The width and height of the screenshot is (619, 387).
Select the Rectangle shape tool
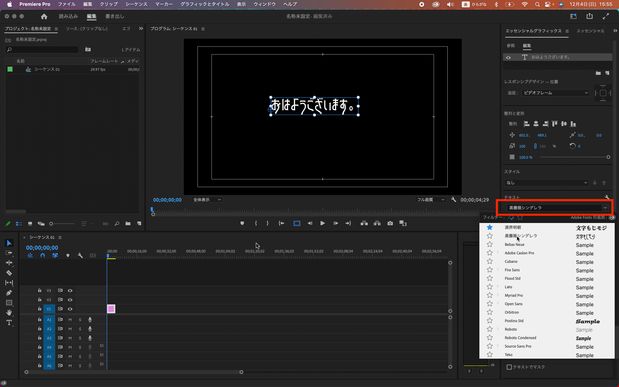coord(9,303)
